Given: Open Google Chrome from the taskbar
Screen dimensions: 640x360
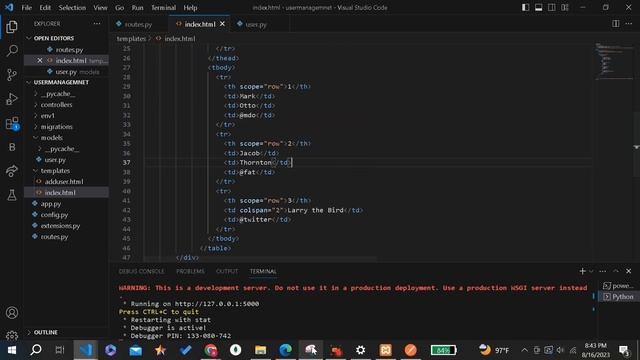Looking at the screenshot, I should tap(211, 350).
